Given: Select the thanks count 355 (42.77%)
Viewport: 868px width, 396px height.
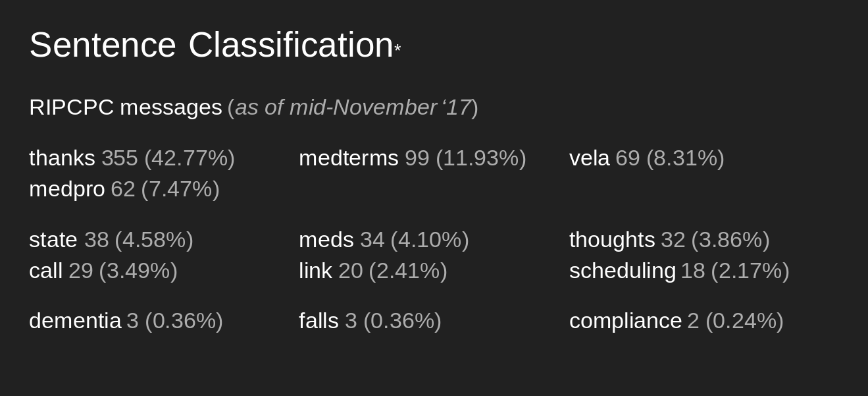Looking at the screenshot, I should pos(168,158).
